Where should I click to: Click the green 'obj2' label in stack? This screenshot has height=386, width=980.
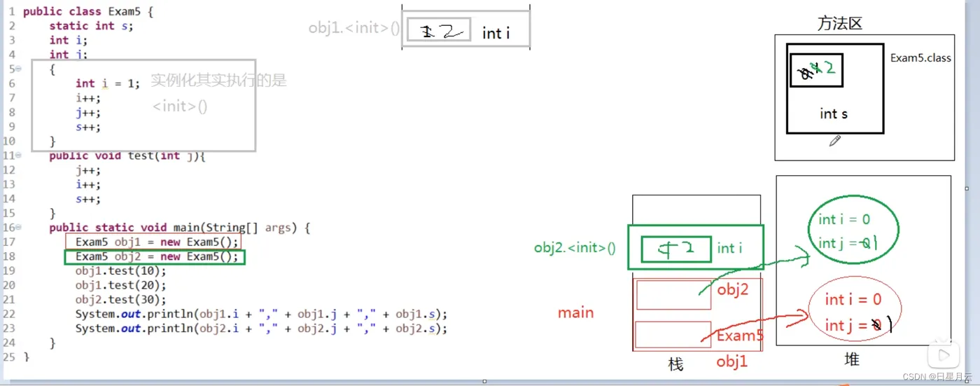pos(733,289)
